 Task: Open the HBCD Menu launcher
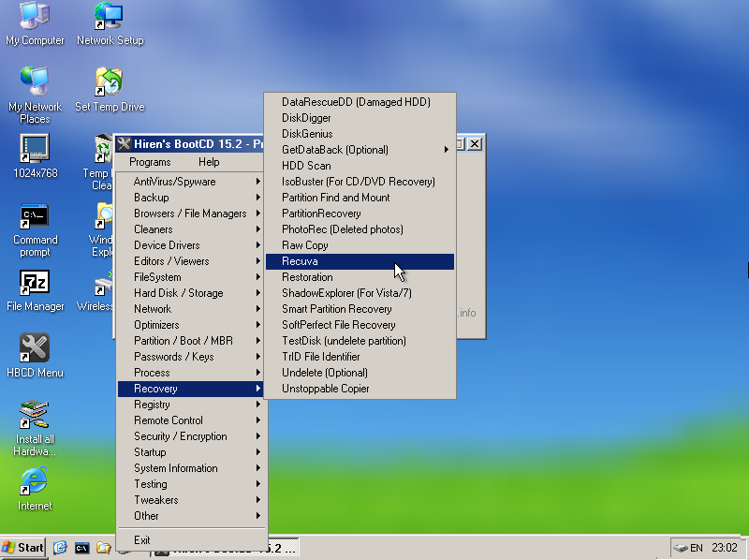[35, 356]
